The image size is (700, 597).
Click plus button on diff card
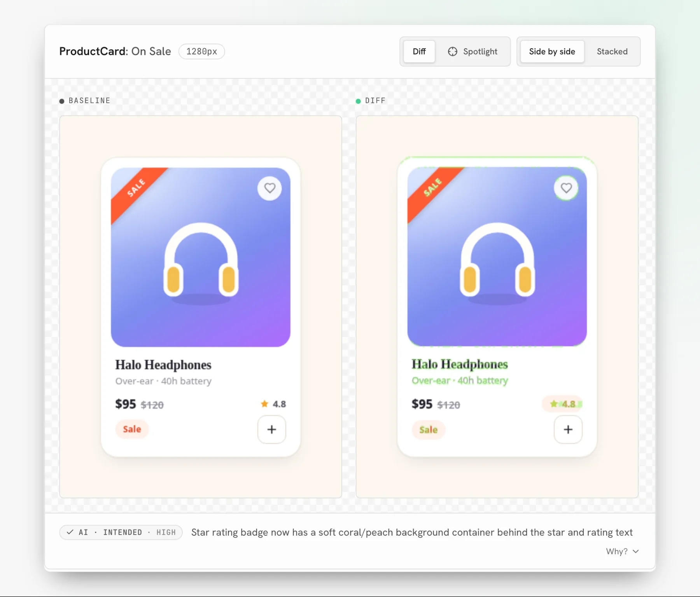click(568, 429)
